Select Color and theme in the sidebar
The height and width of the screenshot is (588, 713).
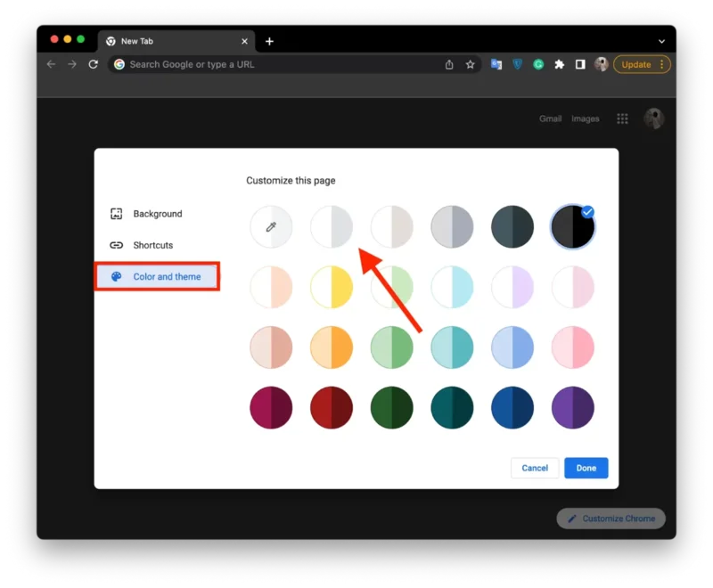157,276
